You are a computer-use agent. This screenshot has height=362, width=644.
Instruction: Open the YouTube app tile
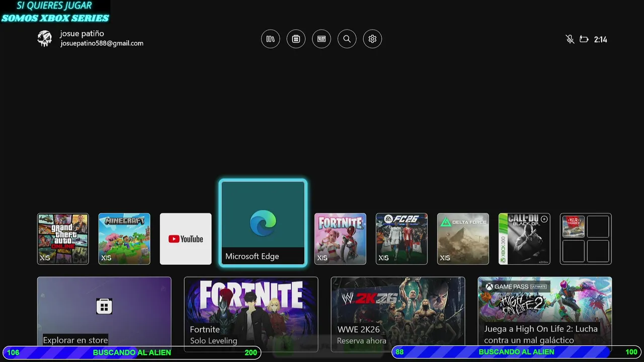pos(186,239)
